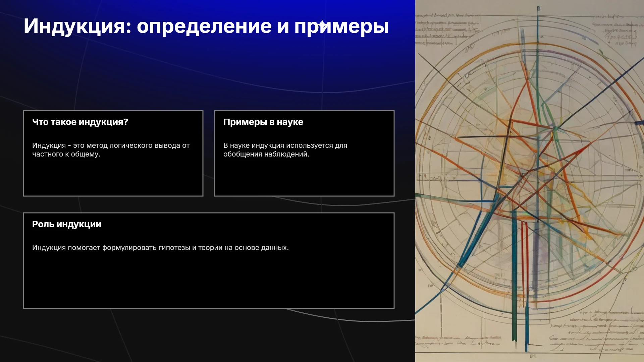Select the 'Примеры в науке' heading

pyautogui.click(x=263, y=122)
